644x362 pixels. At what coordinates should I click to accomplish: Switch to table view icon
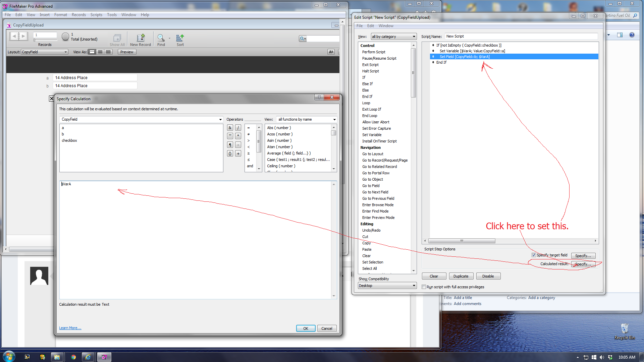(x=108, y=52)
